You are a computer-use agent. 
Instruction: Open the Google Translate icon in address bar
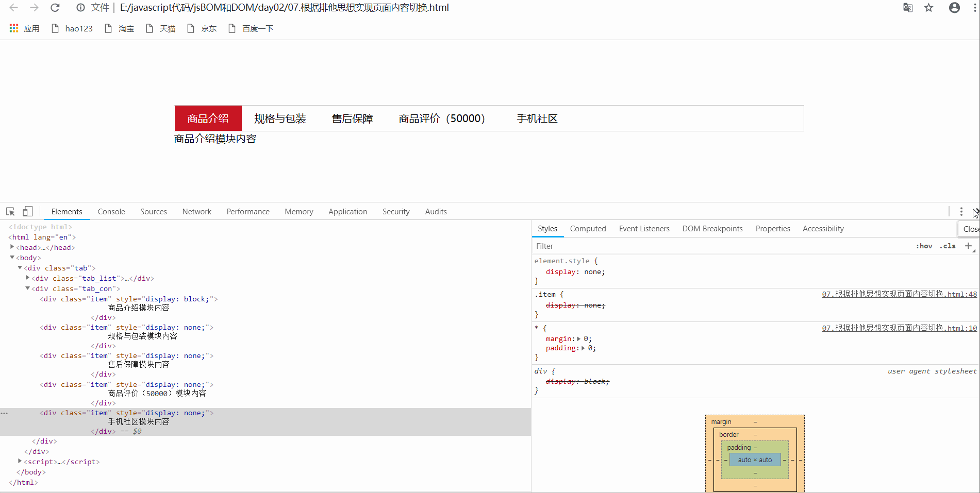click(x=907, y=7)
